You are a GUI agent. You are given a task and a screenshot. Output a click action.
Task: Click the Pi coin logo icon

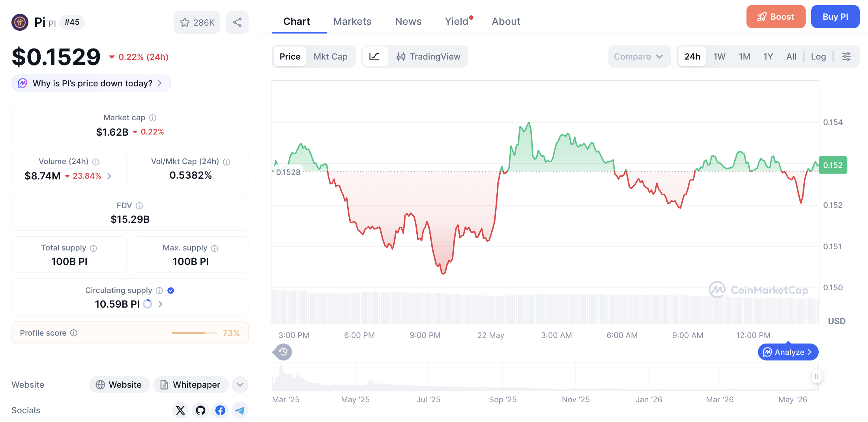20,22
